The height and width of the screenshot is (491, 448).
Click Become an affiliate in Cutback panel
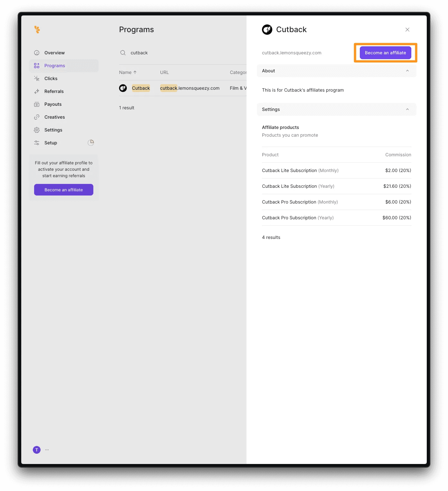pos(385,53)
